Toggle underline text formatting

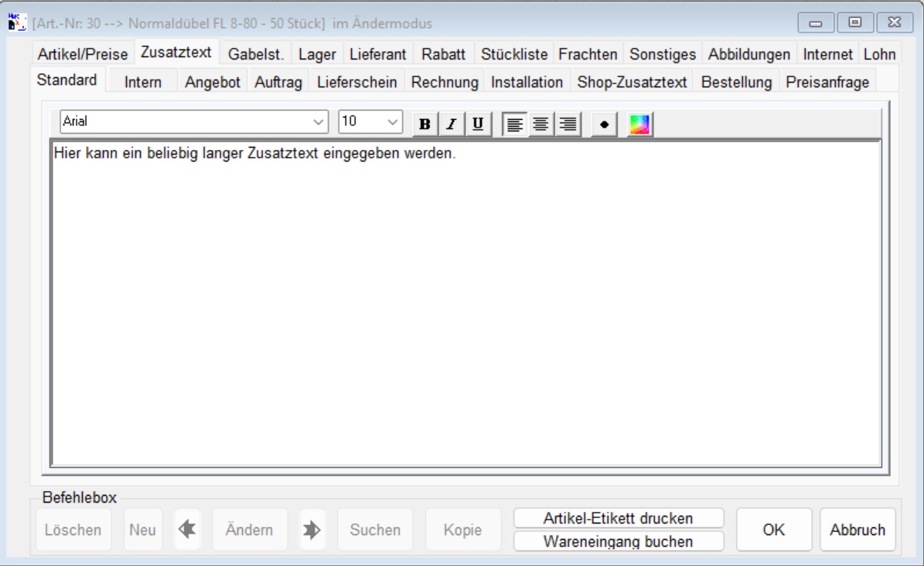tap(477, 124)
